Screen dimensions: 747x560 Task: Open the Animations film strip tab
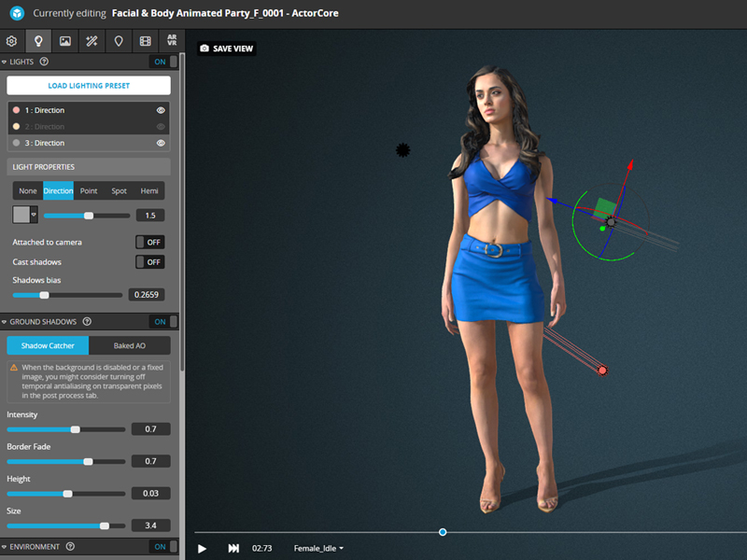(145, 41)
